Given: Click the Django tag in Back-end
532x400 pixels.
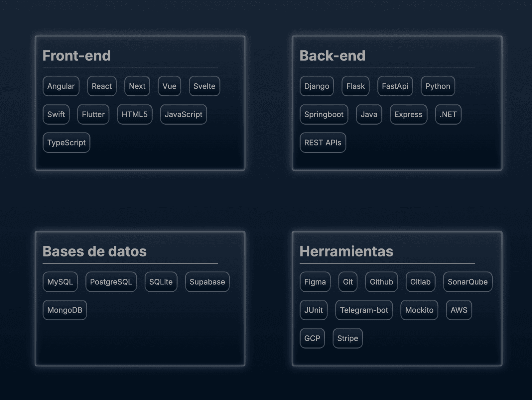Looking at the screenshot, I should pyautogui.click(x=317, y=86).
